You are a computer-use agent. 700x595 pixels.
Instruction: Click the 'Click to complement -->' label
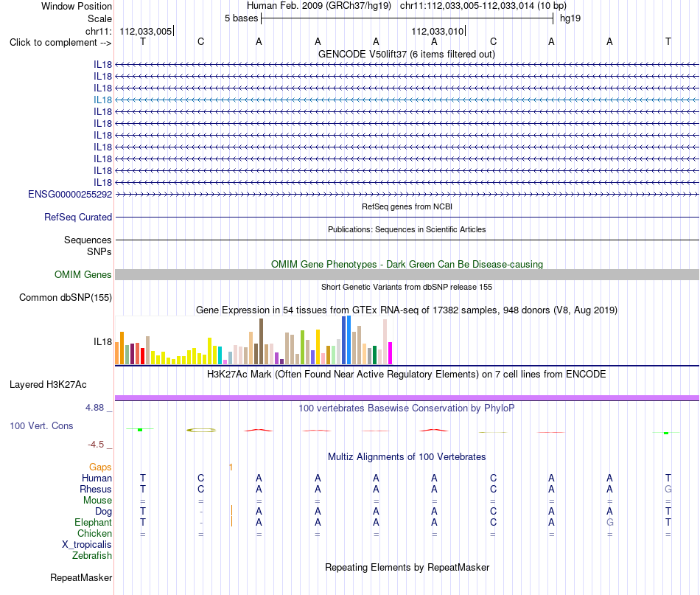coord(60,43)
